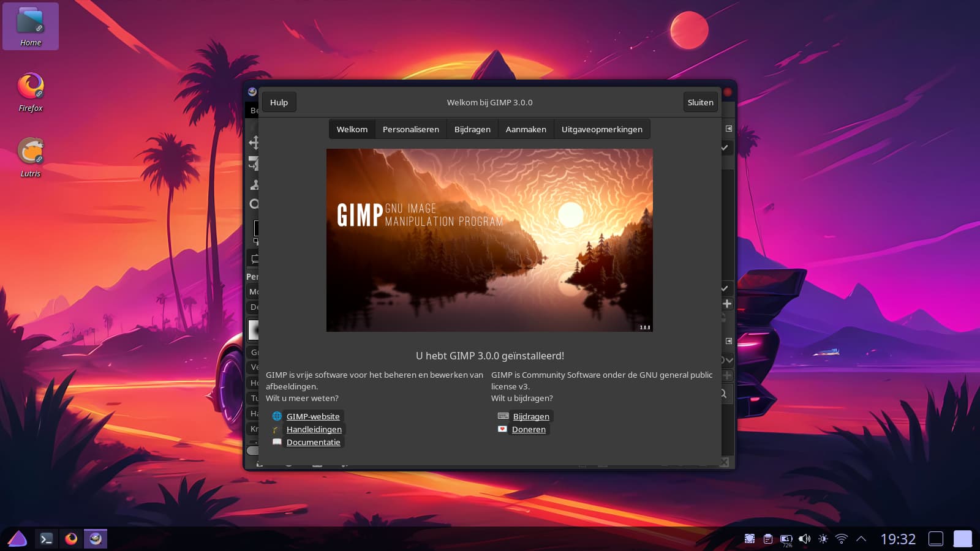980x551 pixels.
Task: Click the magnifier icon in GIMP's right dock
Action: pyautogui.click(x=723, y=394)
